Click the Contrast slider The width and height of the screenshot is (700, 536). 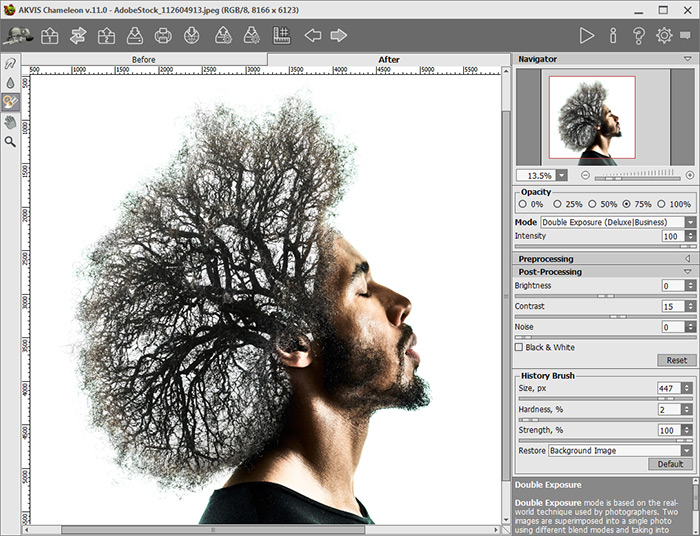(605, 316)
